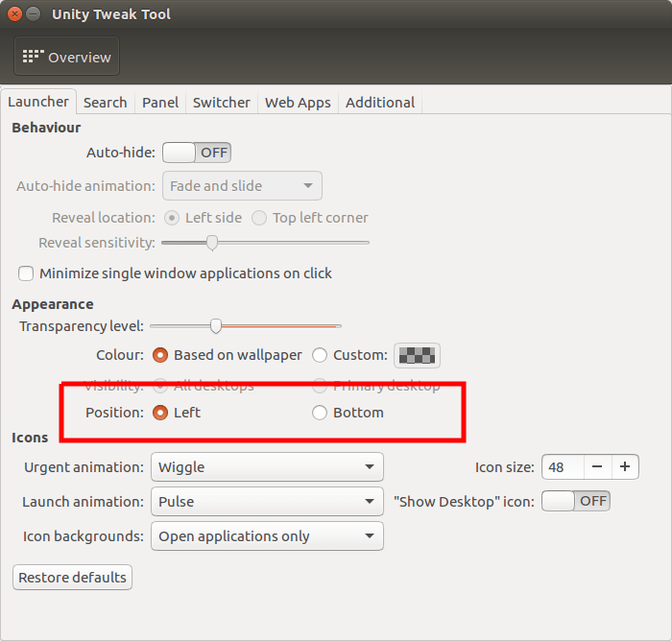Click the Icon size value field
672x641 pixels.
click(x=563, y=467)
